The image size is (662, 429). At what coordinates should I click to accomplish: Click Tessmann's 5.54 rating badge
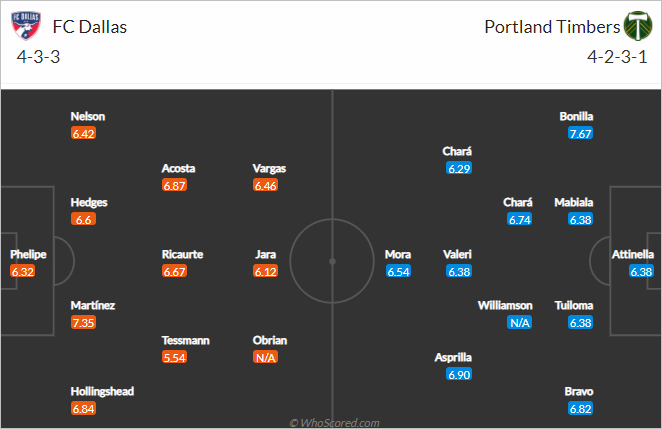click(174, 357)
